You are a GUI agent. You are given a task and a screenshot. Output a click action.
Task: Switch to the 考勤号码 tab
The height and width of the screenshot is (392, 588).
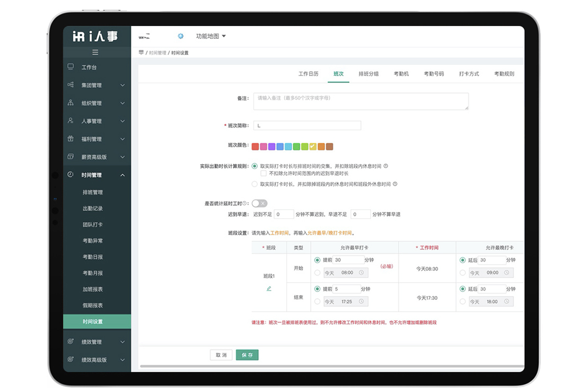(434, 74)
